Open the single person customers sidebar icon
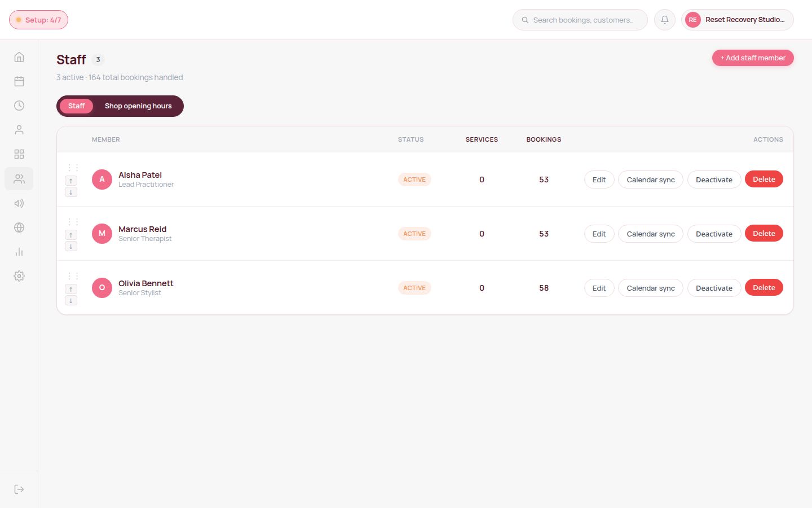Screen dimensions: 812x508 click(19, 130)
